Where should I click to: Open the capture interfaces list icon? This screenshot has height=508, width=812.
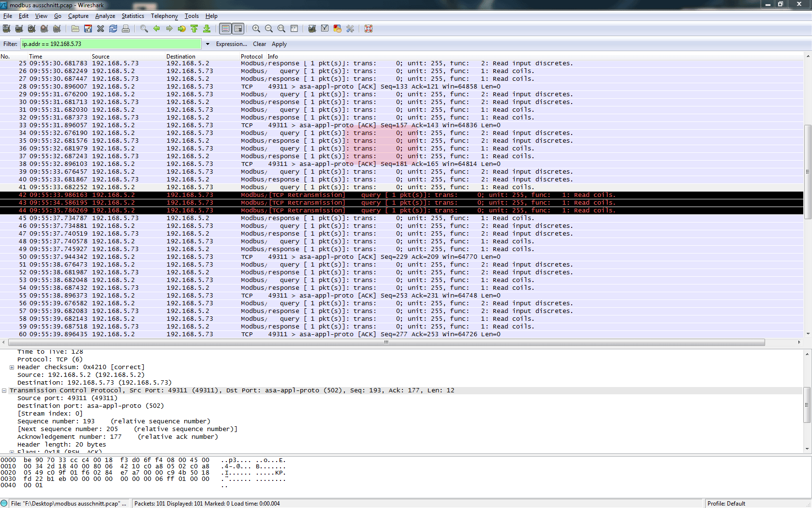(7, 29)
